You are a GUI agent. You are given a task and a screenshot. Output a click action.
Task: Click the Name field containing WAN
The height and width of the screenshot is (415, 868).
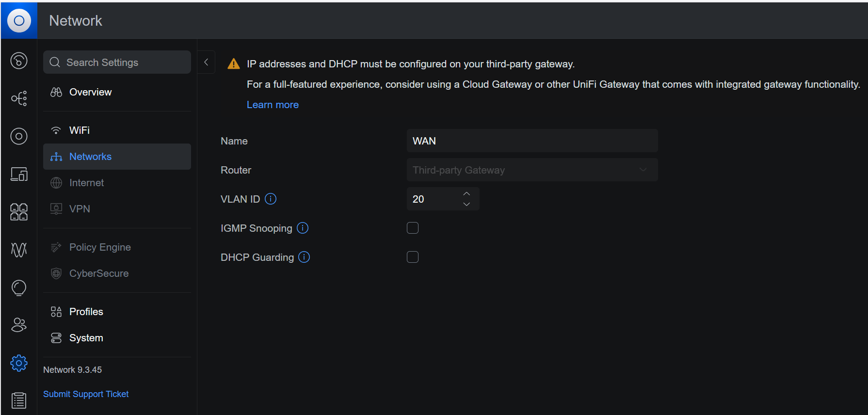tap(532, 141)
